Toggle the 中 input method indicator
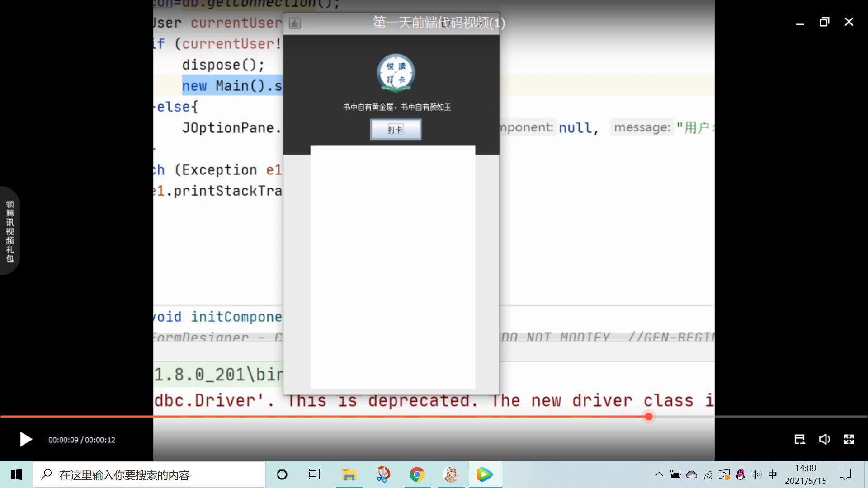Image resolution: width=868 pixels, height=488 pixels. (772, 474)
